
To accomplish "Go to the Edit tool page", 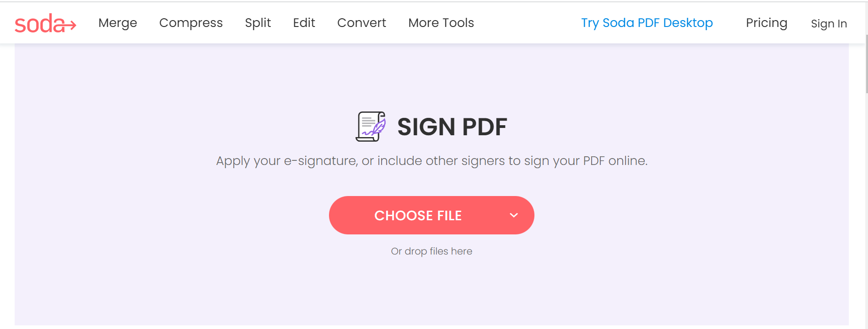I will click(304, 23).
